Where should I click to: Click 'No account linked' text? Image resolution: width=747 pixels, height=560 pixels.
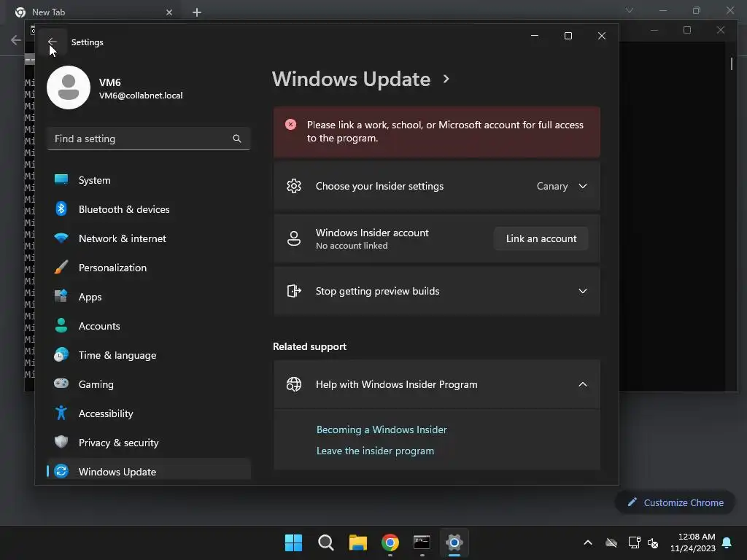(x=352, y=246)
